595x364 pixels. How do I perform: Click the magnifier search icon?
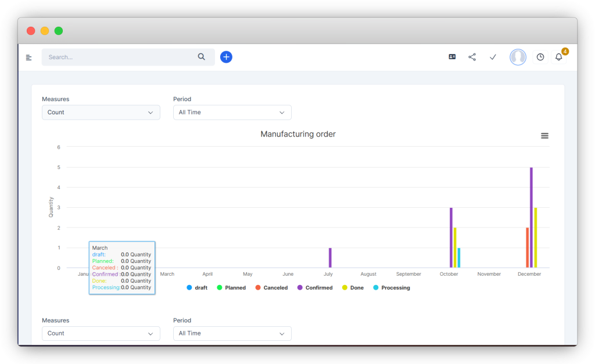(x=202, y=57)
